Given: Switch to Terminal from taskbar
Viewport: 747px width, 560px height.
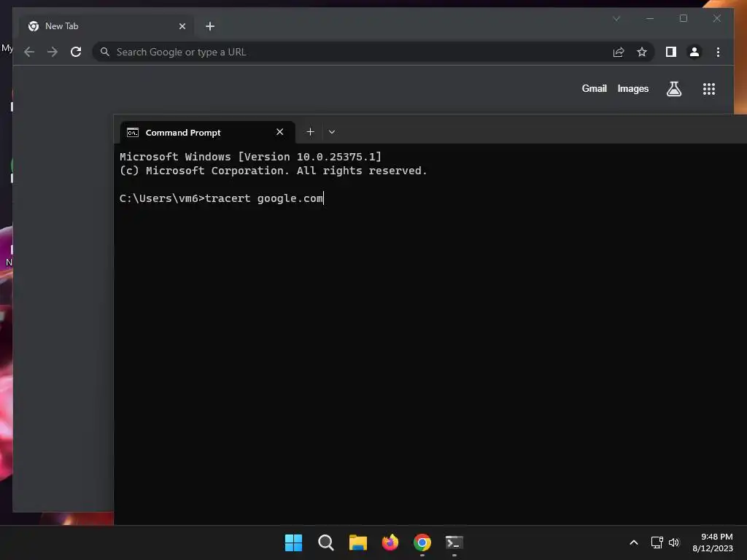Looking at the screenshot, I should coord(454,542).
